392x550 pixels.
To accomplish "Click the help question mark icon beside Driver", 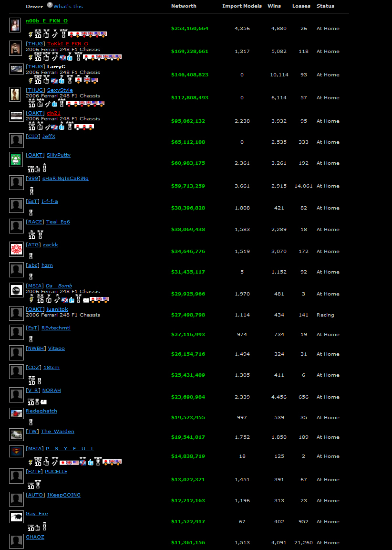I will 50,5.
